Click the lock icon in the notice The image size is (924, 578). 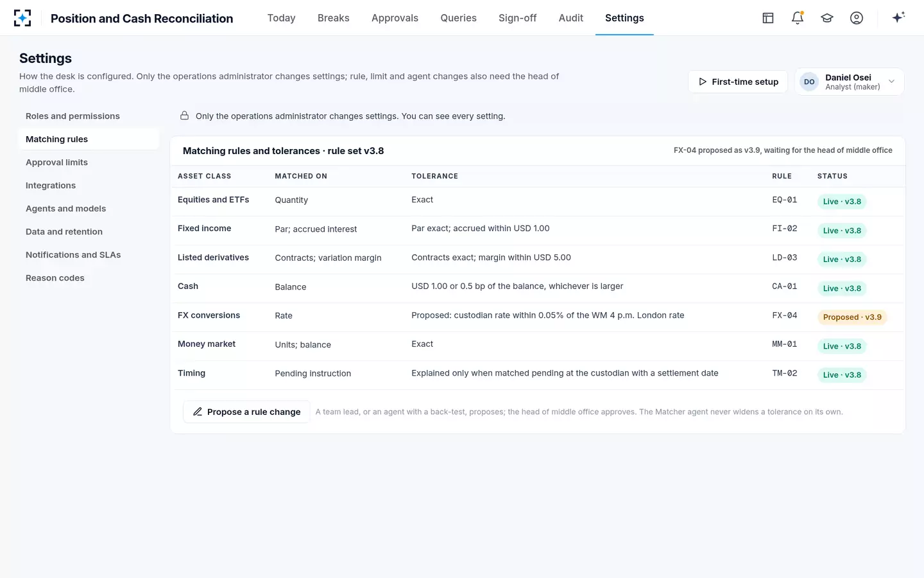(x=184, y=116)
